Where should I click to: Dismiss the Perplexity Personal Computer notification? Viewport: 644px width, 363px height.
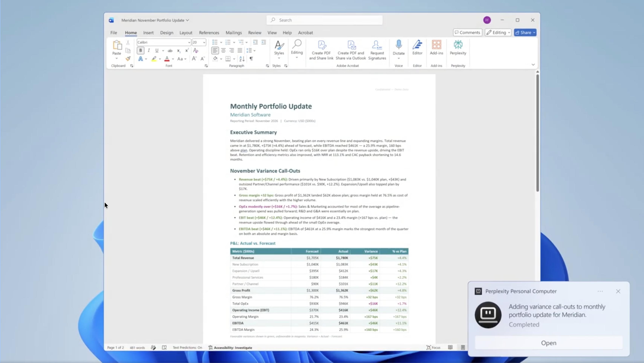point(618,291)
